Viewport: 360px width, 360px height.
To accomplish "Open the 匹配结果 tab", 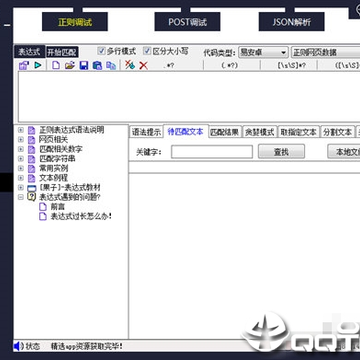I will pos(225,132).
